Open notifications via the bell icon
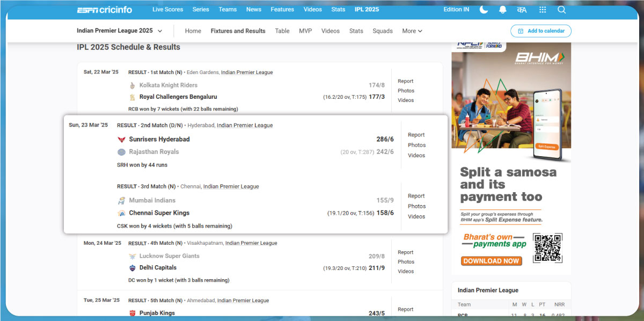Image resolution: width=644 pixels, height=321 pixels. tap(503, 10)
